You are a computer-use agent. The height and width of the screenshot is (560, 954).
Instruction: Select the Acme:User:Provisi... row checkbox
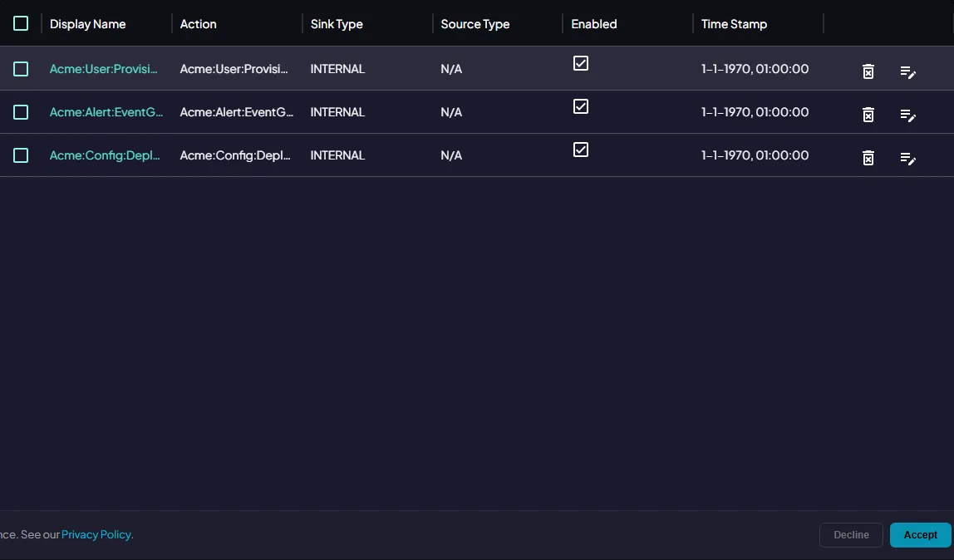pos(21,69)
